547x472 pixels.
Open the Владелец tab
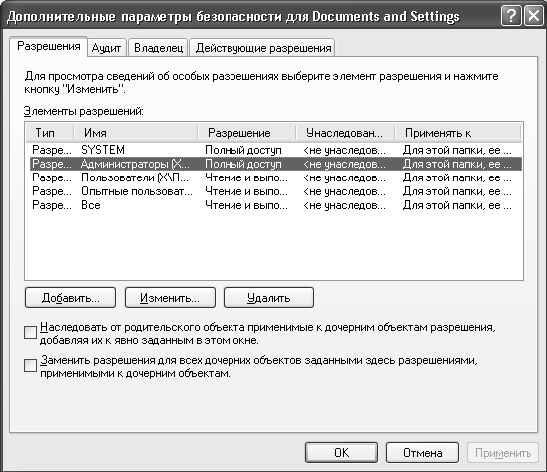tap(158, 48)
